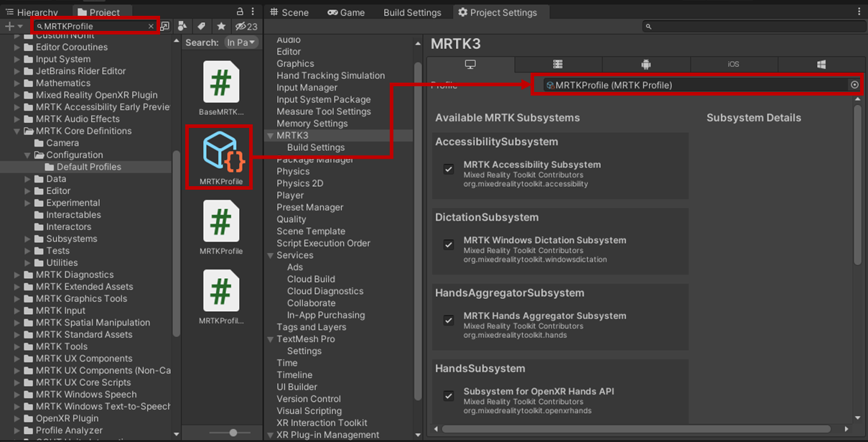Open Input Manager settings
This screenshot has width=868, height=442.
click(x=307, y=88)
